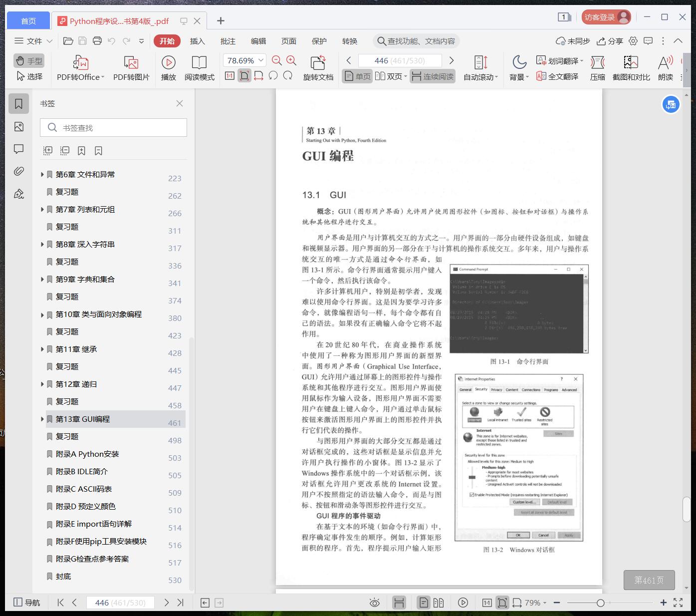Open comments panel icon in left sidebar
The height and width of the screenshot is (616, 696).
point(19,149)
